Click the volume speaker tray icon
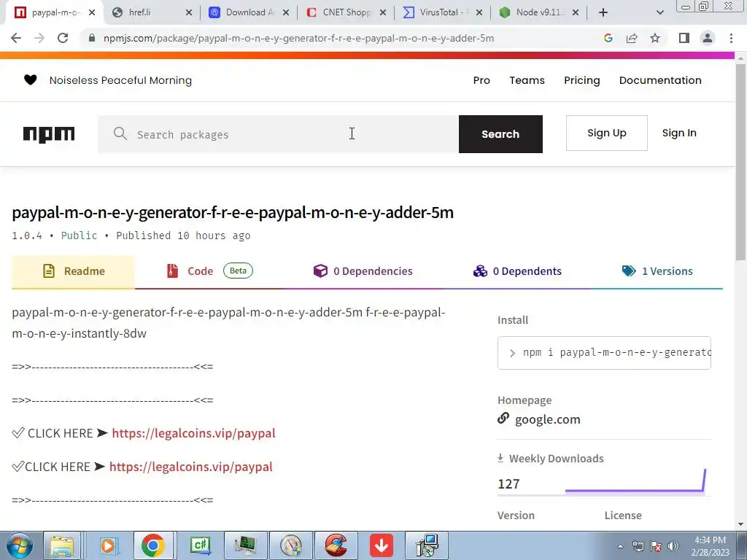747x560 pixels. coord(673,546)
